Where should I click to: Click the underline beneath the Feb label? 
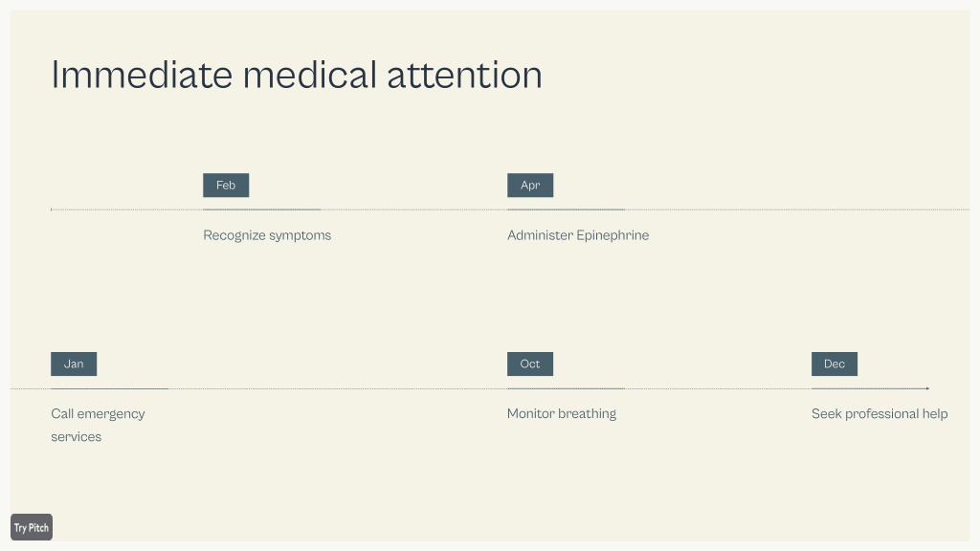point(262,209)
